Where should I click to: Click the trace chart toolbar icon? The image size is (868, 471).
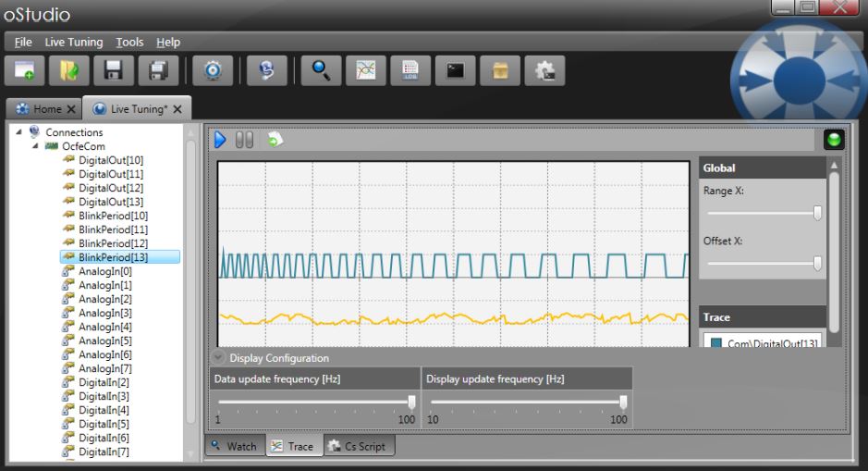coord(366,70)
